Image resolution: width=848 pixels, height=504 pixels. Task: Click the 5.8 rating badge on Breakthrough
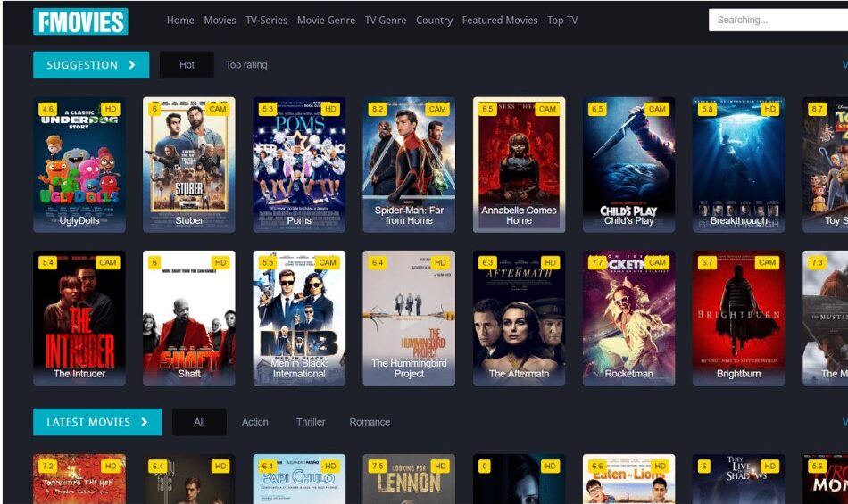tap(707, 109)
